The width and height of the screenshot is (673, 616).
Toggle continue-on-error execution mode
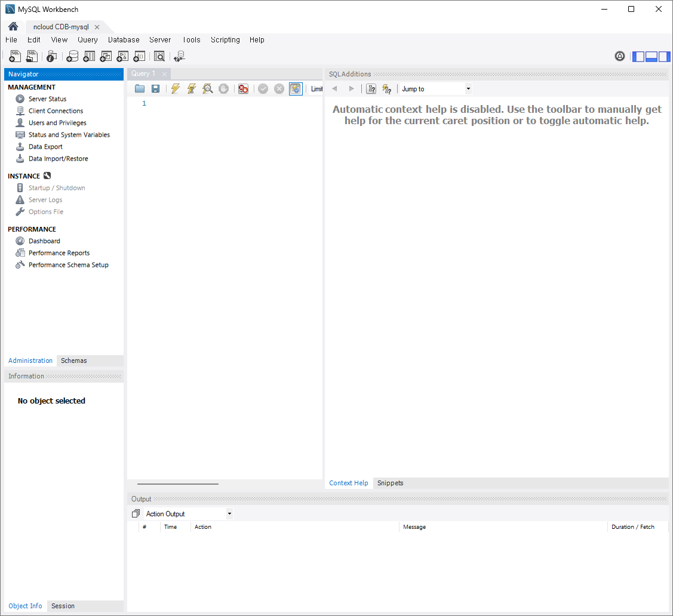tap(244, 89)
